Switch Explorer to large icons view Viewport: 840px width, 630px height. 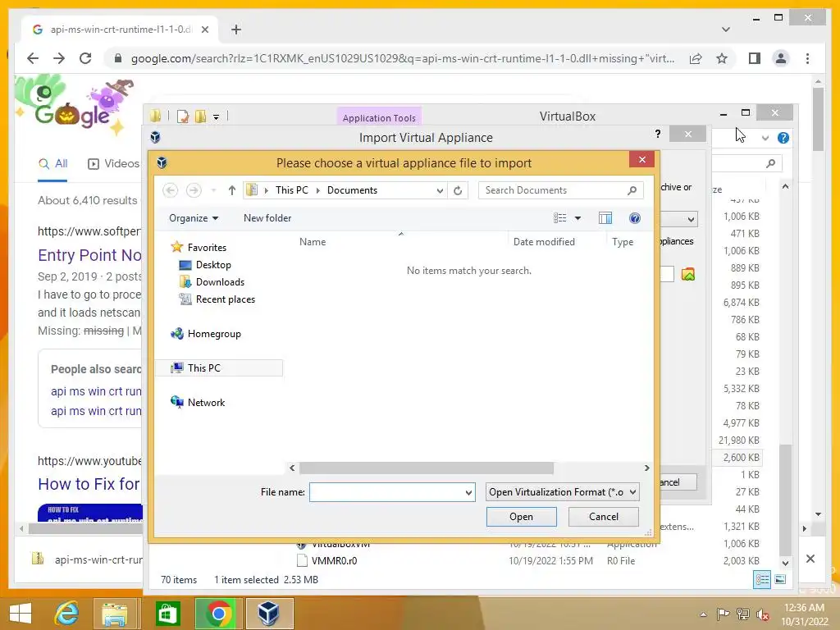pos(781,580)
